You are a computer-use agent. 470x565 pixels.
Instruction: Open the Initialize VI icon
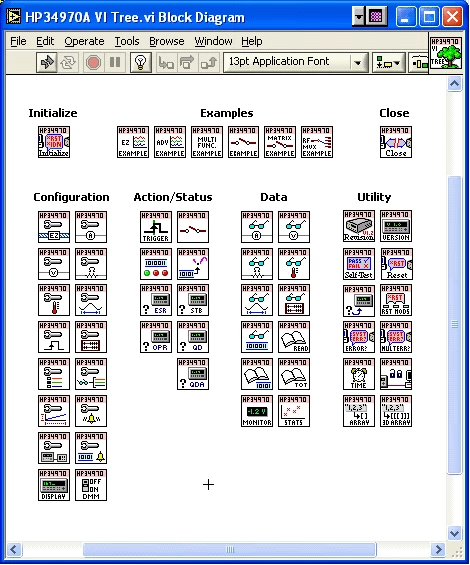click(x=54, y=142)
